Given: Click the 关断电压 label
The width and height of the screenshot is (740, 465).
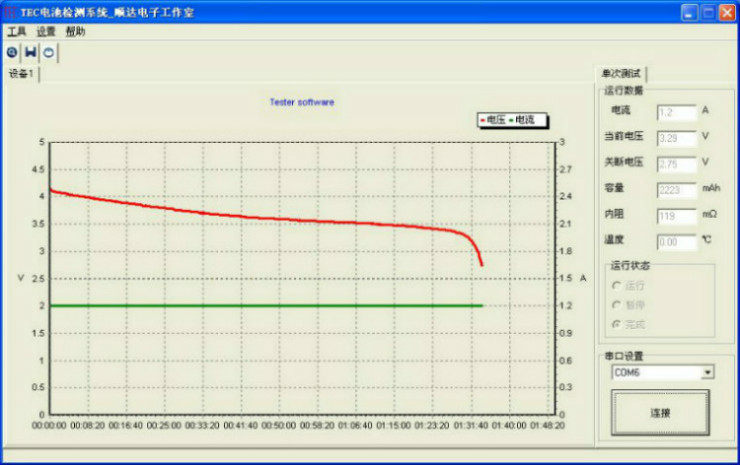Looking at the screenshot, I should 624,162.
